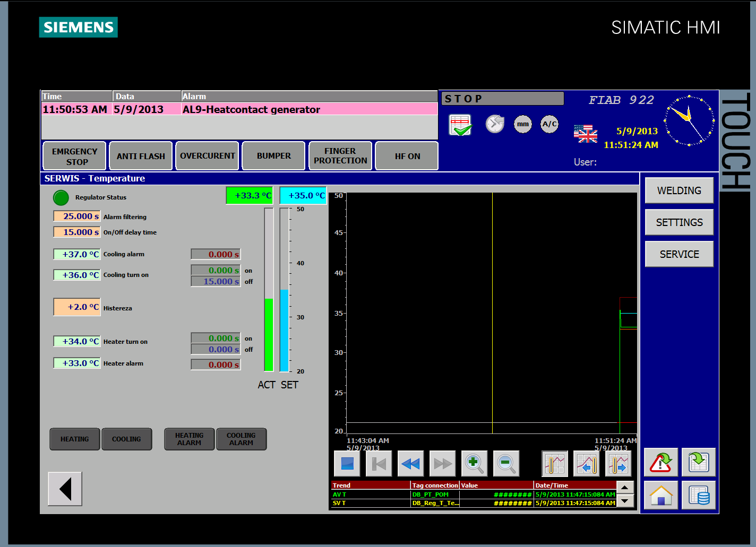Stop the trend recording with square button
Image resolution: width=756 pixels, height=547 pixels.
[347, 464]
